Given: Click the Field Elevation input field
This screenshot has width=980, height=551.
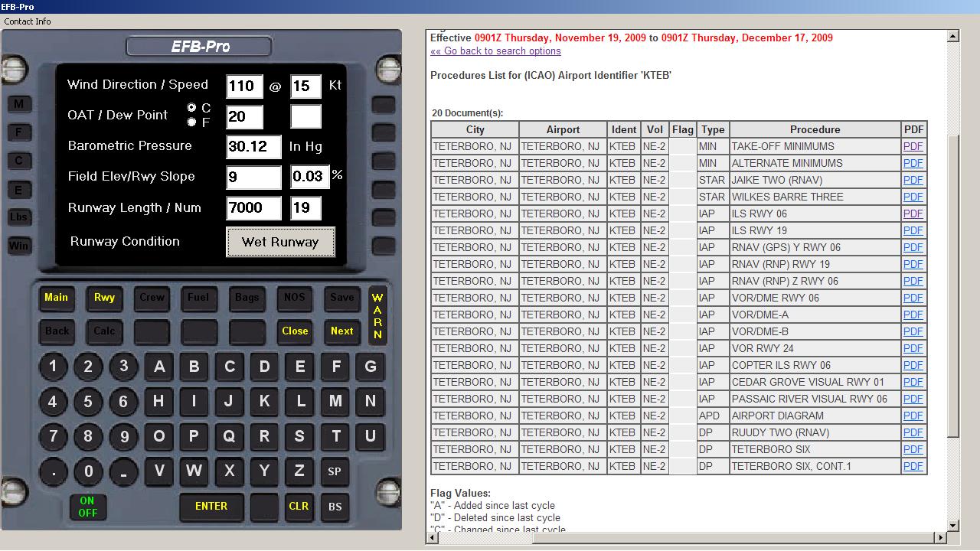Looking at the screenshot, I should point(253,178).
